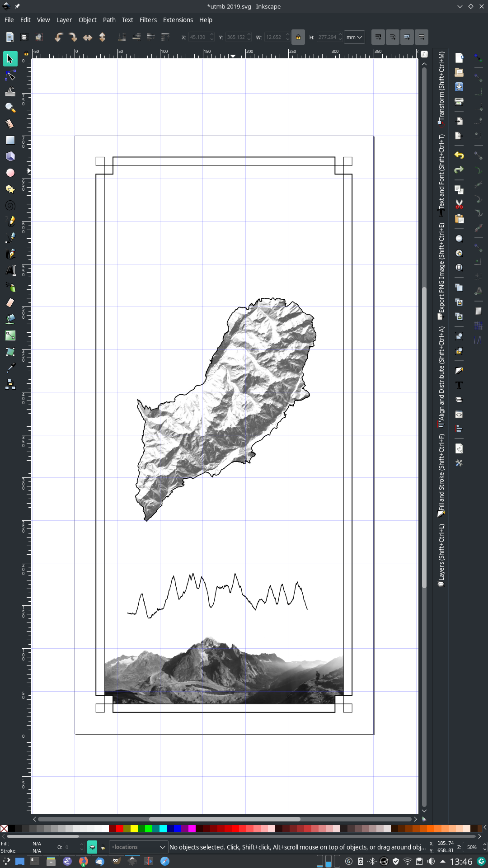488x868 pixels.
Task: Open the File menu
Action: (9, 20)
